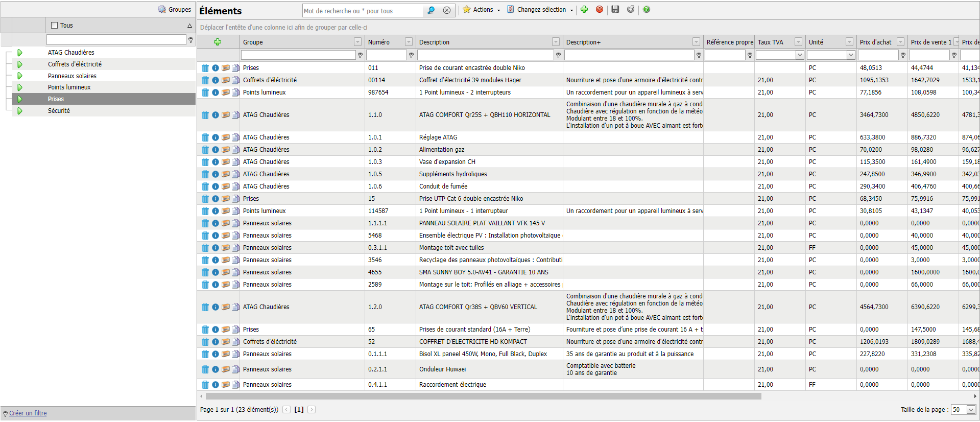980x422 pixels.
Task: Check the Tous checkbox in groups panel
Action: (x=55, y=25)
